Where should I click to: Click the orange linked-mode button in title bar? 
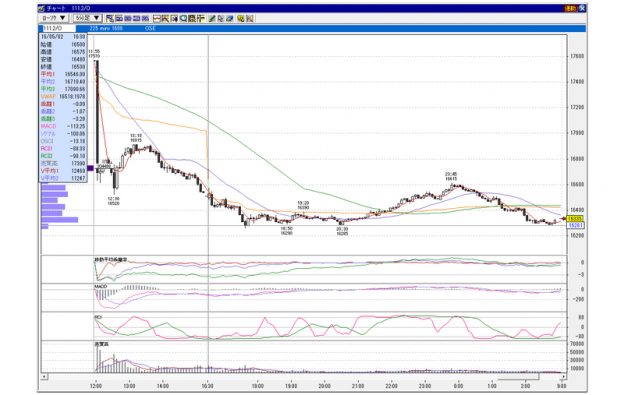[x=570, y=8]
